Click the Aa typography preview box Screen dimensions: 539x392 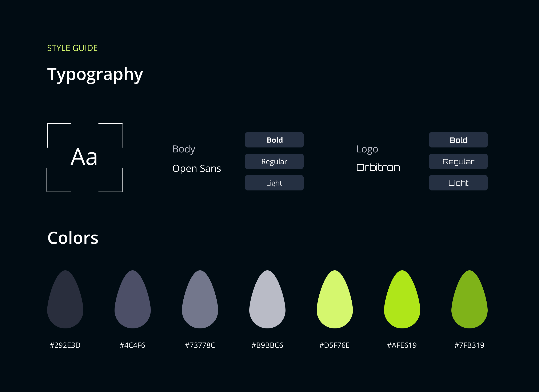[85, 157]
